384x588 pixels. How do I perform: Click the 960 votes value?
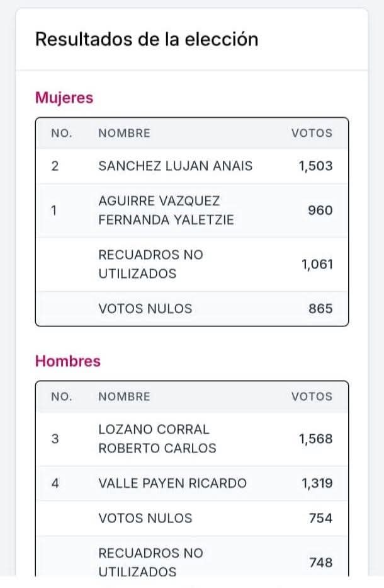pyautogui.click(x=320, y=210)
